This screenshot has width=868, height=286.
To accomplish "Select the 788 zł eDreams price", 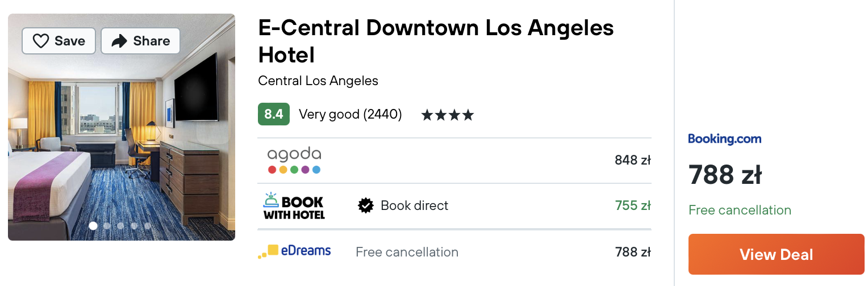I will (633, 251).
